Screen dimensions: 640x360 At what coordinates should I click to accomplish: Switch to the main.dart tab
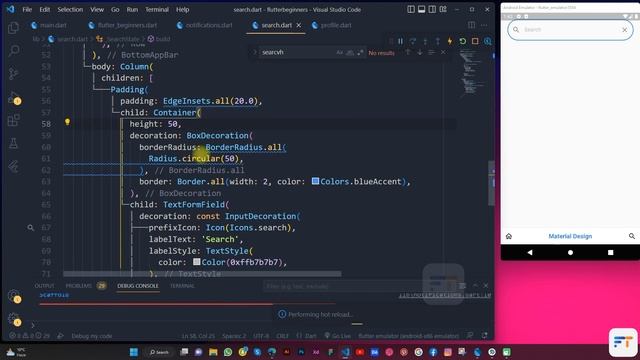(x=49, y=25)
